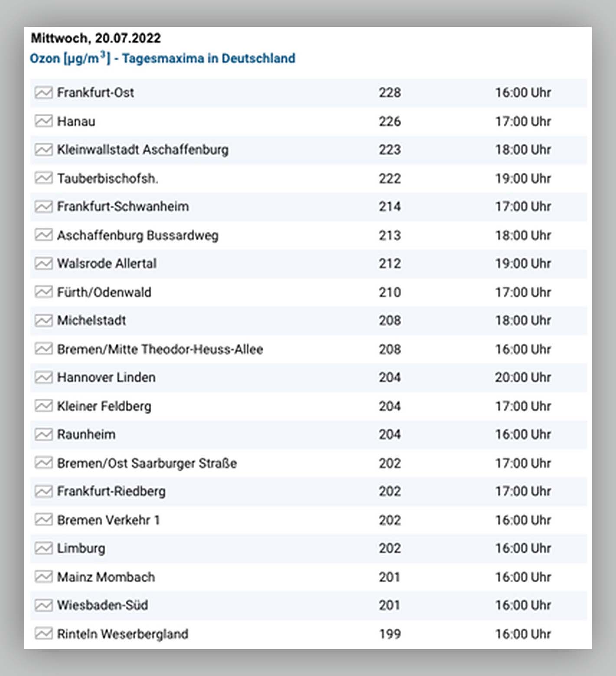
Task: Open Bremen/Ost Saarburger Straße entry
Action: tap(147, 463)
